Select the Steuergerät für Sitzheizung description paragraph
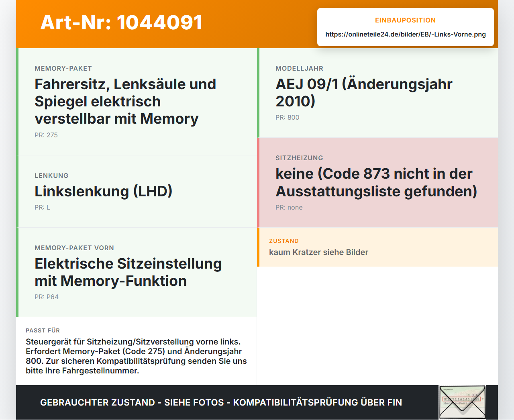Screen dimensions: 514x420 (136, 356)
